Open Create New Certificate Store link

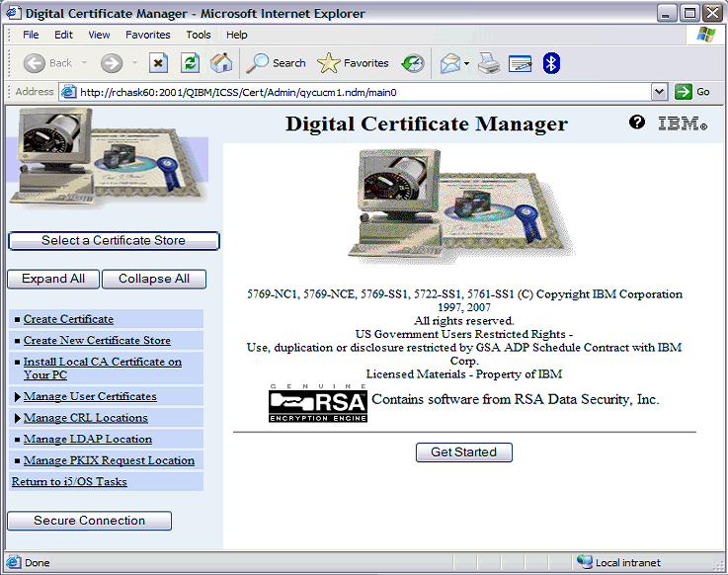(x=97, y=340)
